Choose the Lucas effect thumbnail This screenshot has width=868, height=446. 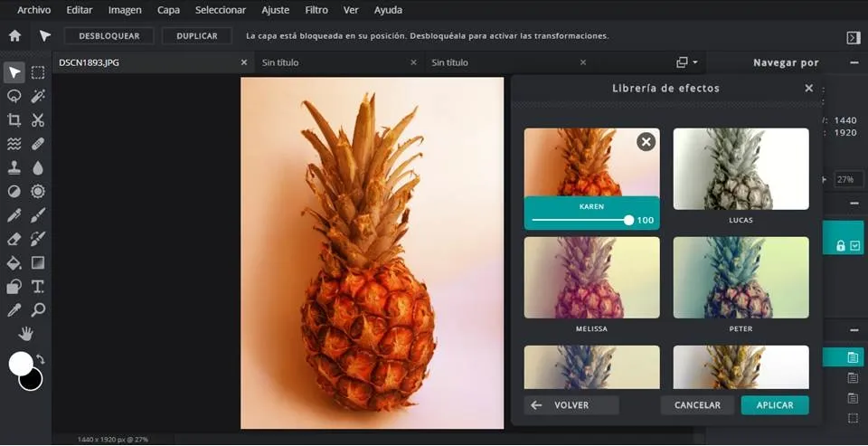(x=741, y=169)
